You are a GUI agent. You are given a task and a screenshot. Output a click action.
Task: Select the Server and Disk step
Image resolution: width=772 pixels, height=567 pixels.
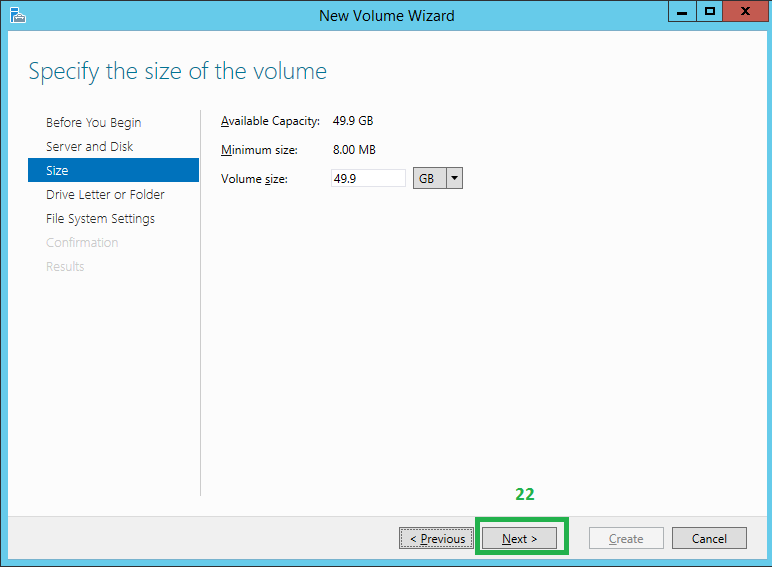(89, 147)
